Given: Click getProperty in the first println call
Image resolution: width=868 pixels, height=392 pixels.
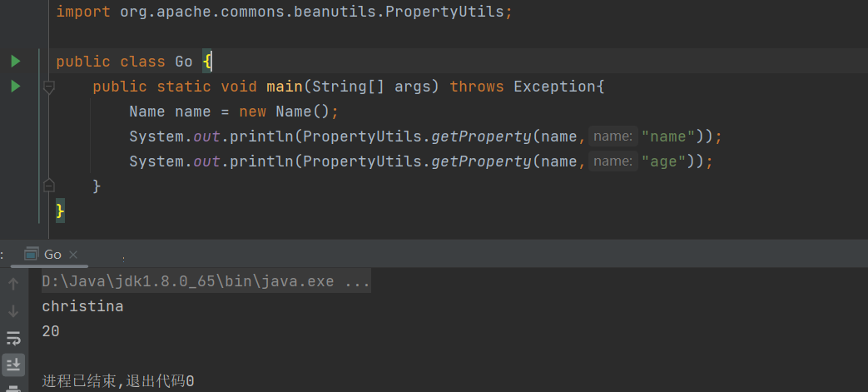Looking at the screenshot, I should pyautogui.click(x=480, y=136).
